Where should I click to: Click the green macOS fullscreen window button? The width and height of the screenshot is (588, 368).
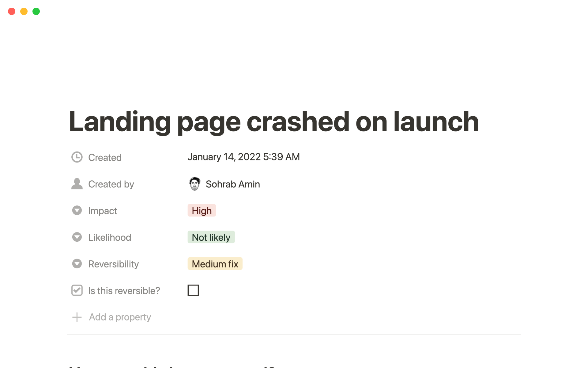pos(36,11)
